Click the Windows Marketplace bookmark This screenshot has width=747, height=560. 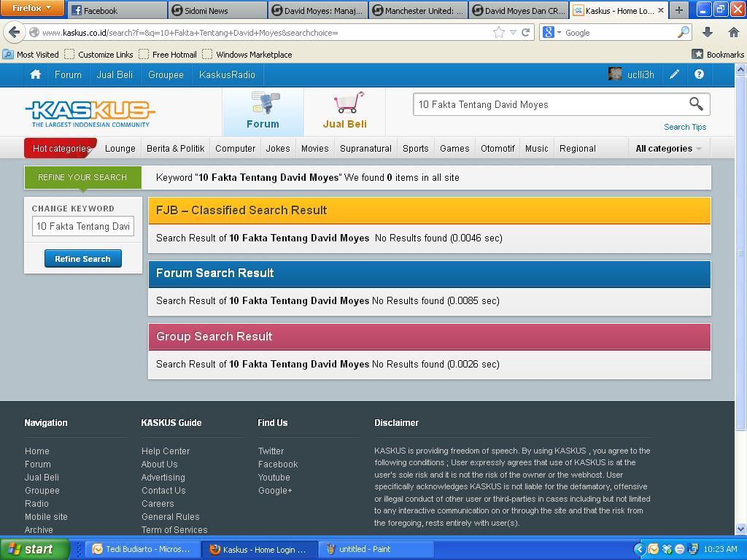(247, 54)
